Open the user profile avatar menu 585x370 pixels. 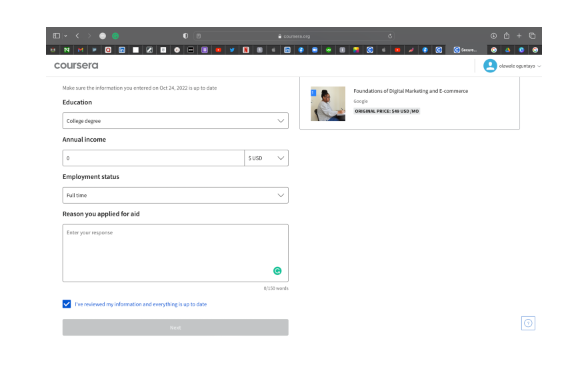490,66
